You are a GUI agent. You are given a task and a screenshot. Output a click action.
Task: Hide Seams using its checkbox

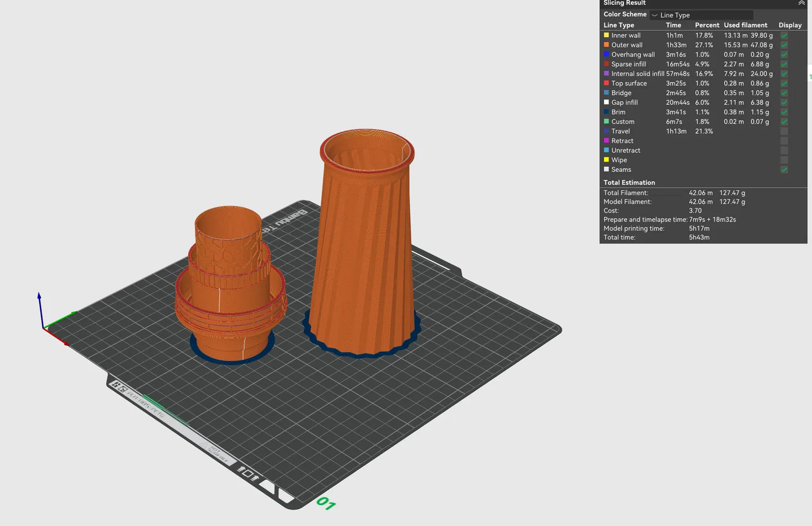(x=784, y=170)
